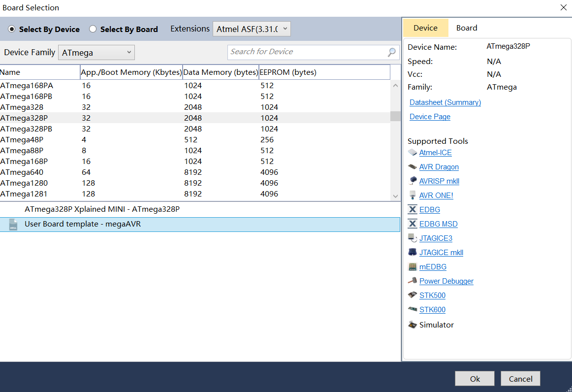Select the ATmega640 device row
The width and height of the screenshot is (572, 392).
coord(195,172)
